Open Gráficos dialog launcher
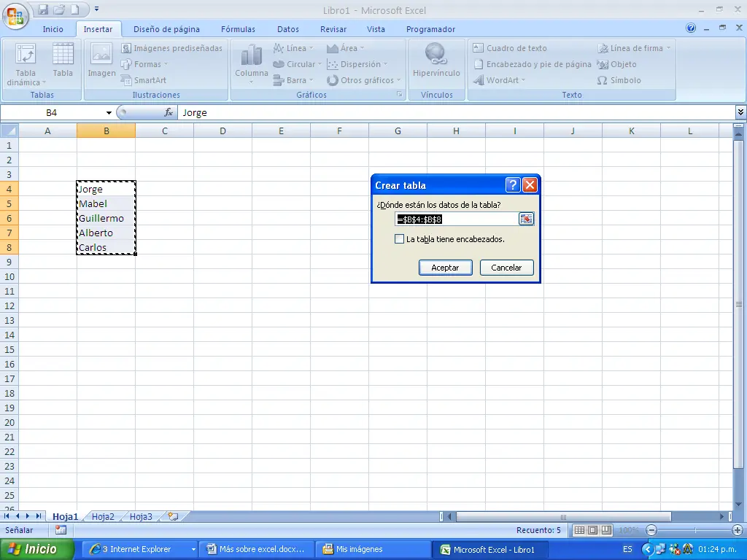This screenshot has width=747, height=560. coord(400,95)
